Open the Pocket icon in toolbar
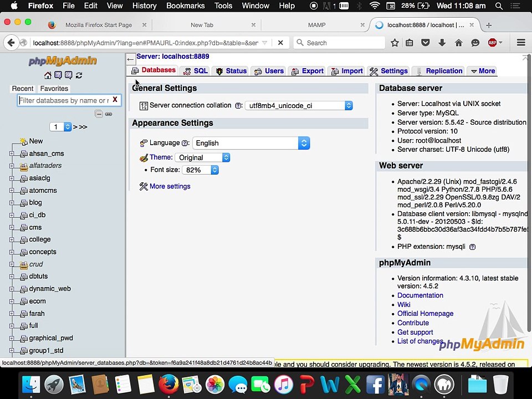Viewport: 532px width, 399px height. click(426, 43)
